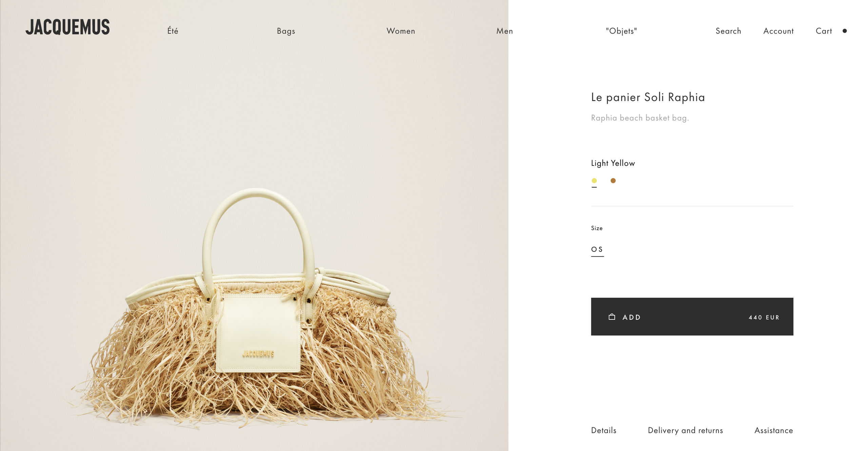Click the cart indicator dot
Screen dimensions: 868x451
pos(845,31)
